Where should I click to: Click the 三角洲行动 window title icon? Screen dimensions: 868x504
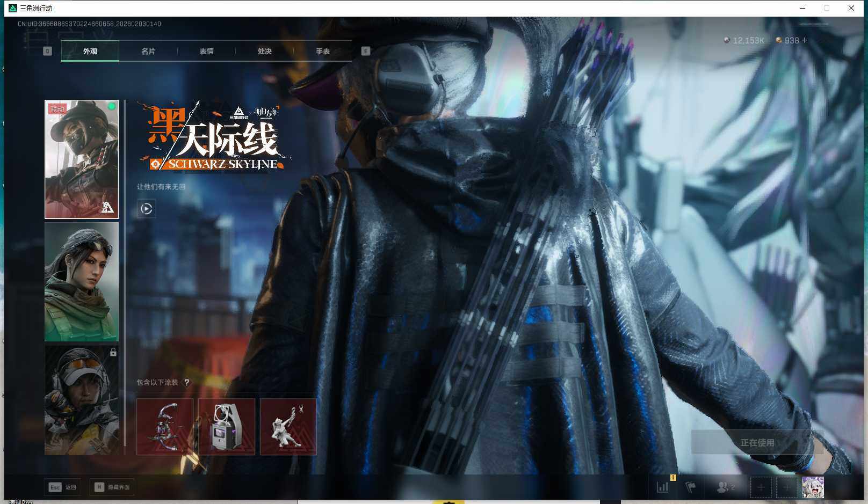13,8
